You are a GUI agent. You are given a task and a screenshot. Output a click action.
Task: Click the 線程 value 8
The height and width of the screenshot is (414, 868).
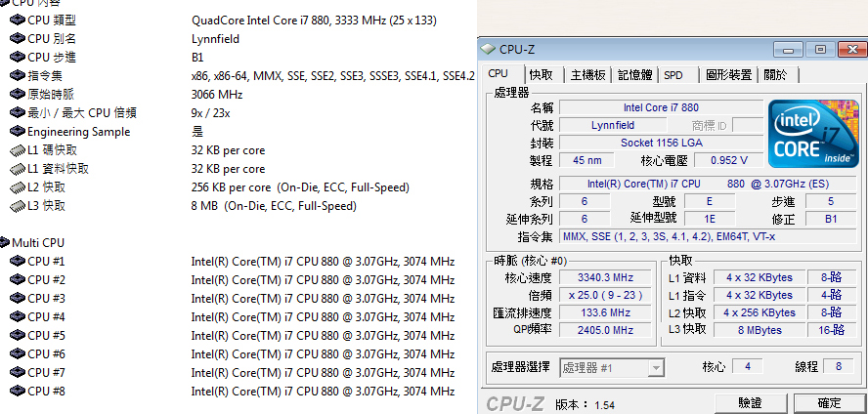point(839,366)
